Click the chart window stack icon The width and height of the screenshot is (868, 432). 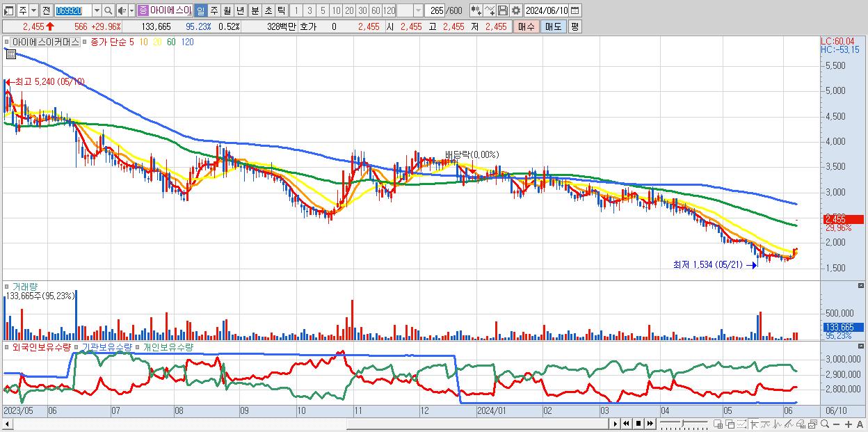click(812, 424)
